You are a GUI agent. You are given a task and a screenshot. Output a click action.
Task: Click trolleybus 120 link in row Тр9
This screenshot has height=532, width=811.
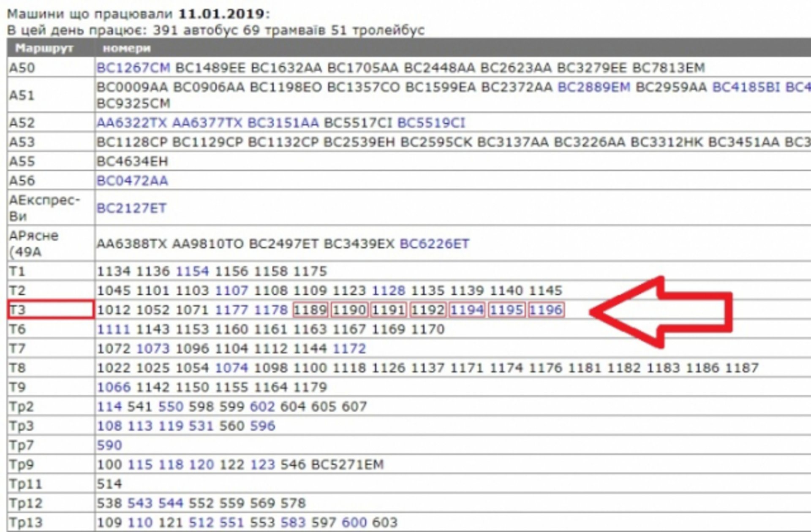point(201,465)
